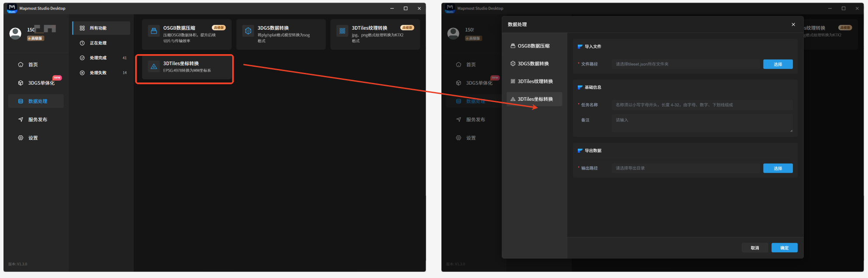
Task: Open the 设置 gear icon in left window
Action: pos(21,138)
